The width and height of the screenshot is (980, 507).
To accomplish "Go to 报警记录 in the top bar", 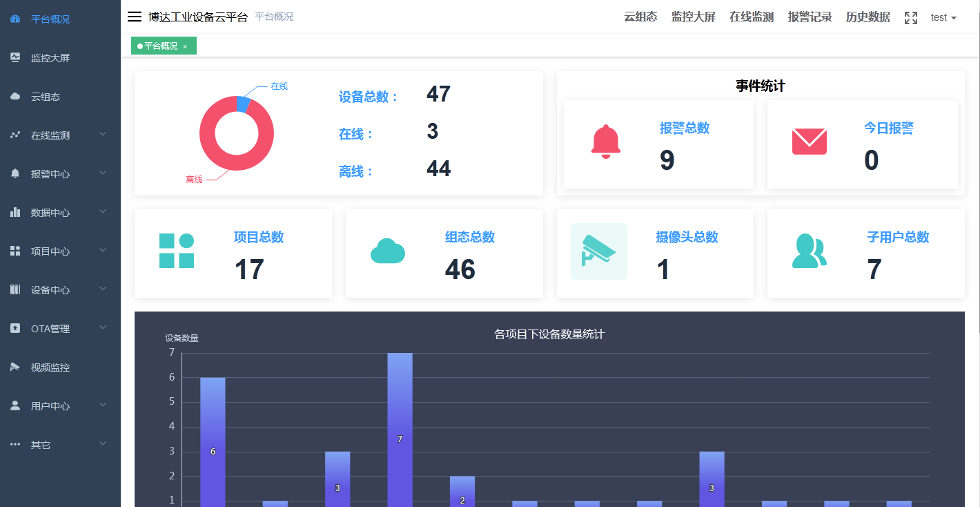I will 810,17.
